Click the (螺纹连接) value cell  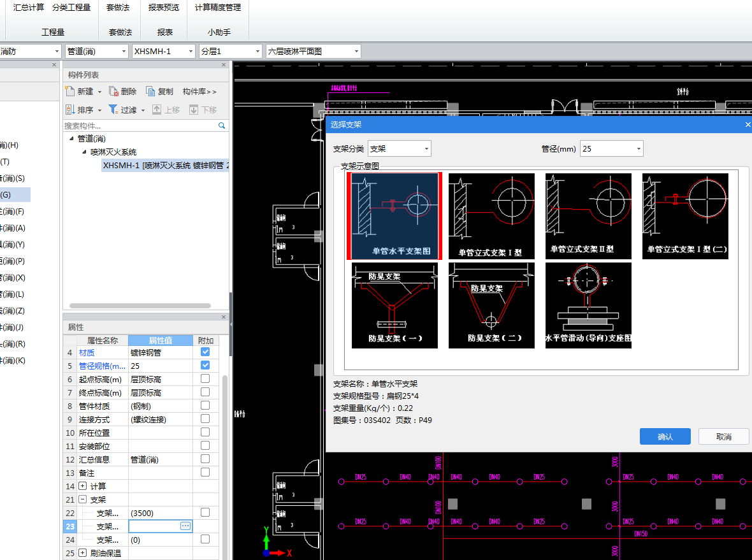(161, 419)
